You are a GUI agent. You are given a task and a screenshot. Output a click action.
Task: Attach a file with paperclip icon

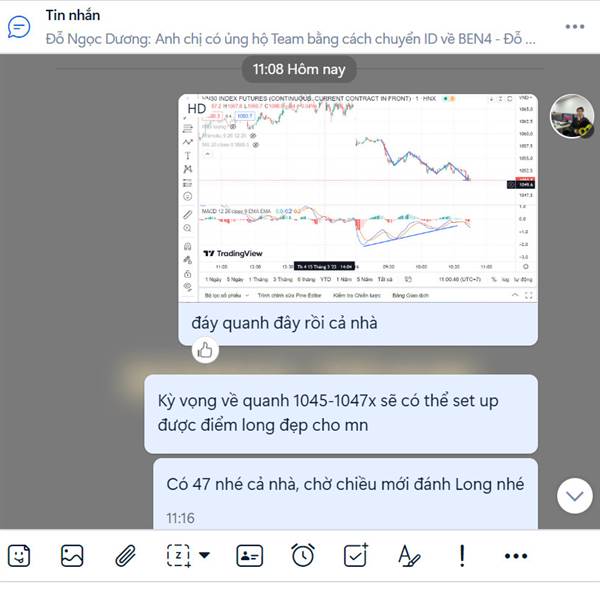pos(126,556)
